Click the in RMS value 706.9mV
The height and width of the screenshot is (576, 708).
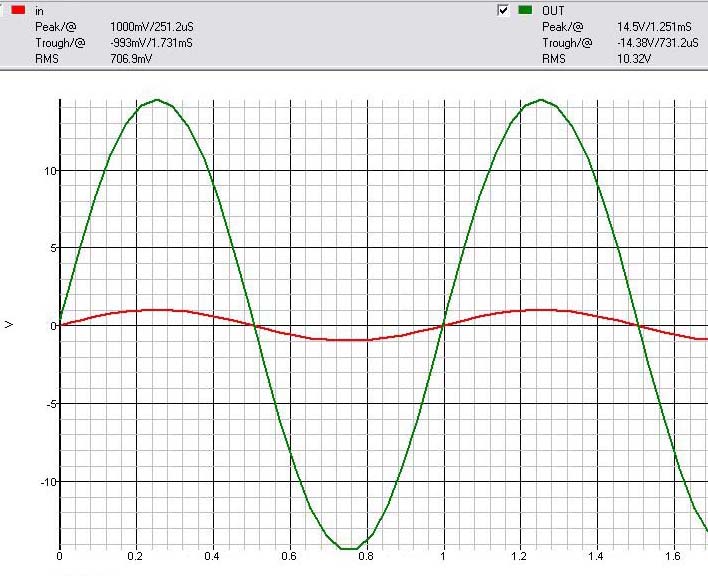coord(131,59)
